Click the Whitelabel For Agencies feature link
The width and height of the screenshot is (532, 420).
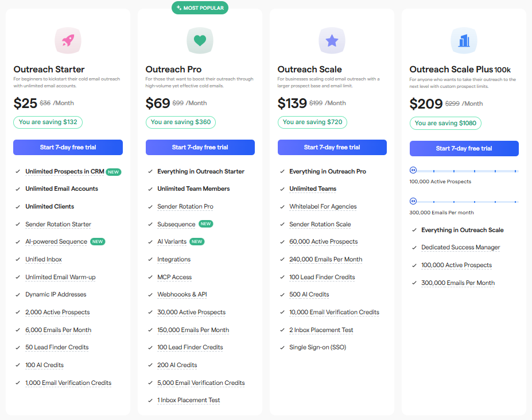tap(323, 207)
